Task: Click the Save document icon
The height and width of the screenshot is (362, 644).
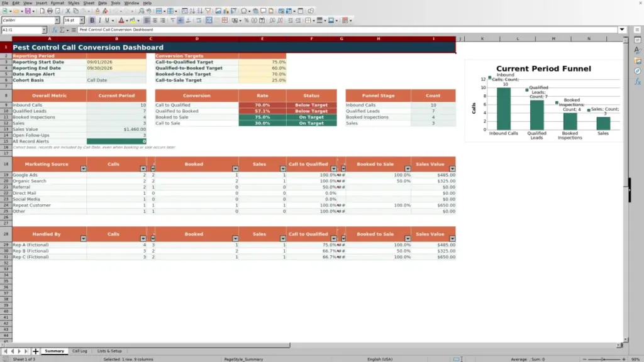Action: coord(28,11)
